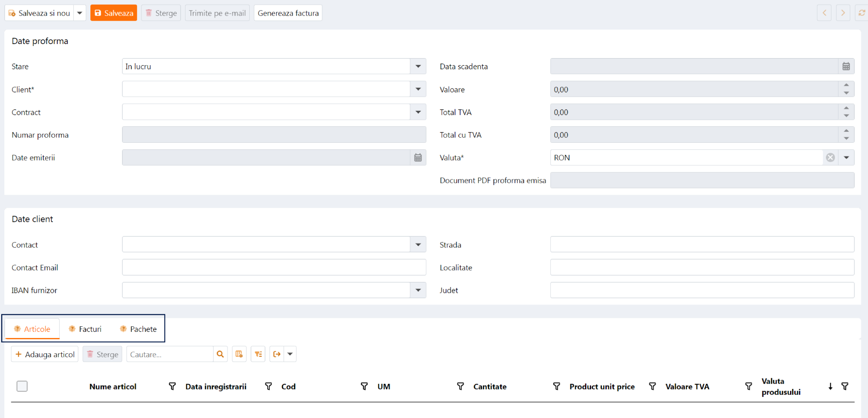This screenshot has width=868, height=418.
Task: Open the Salveaza si nou split arrow
Action: coord(79,13)
